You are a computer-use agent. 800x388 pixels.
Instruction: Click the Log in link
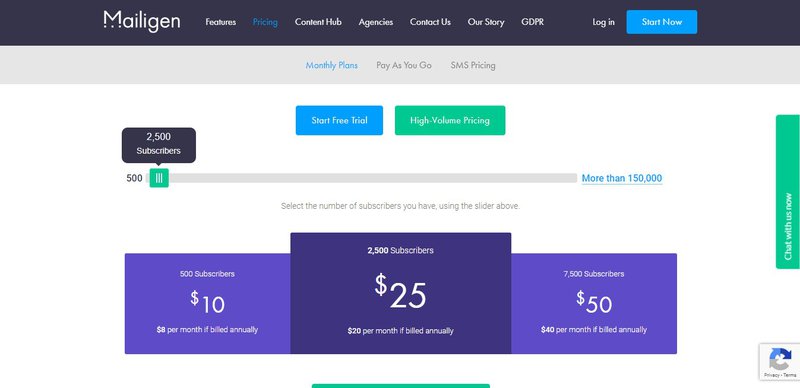[x=603, y=22]
